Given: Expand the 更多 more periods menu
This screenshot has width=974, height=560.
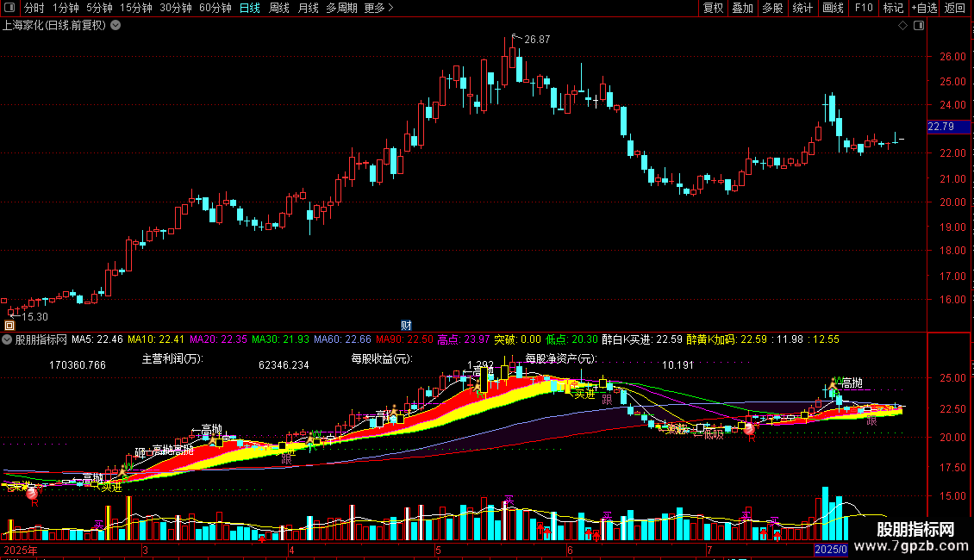Looking at the screenshot, I should tap(378, 8).
